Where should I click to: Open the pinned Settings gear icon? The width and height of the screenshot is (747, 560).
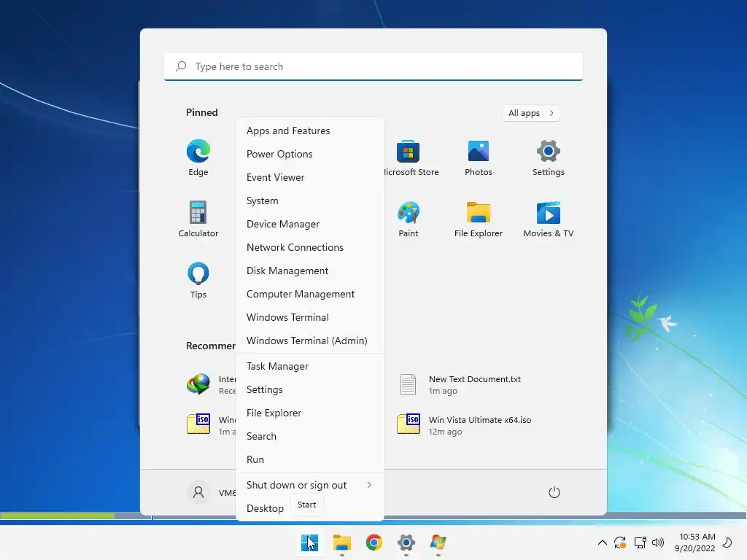[x=549, y=157]
